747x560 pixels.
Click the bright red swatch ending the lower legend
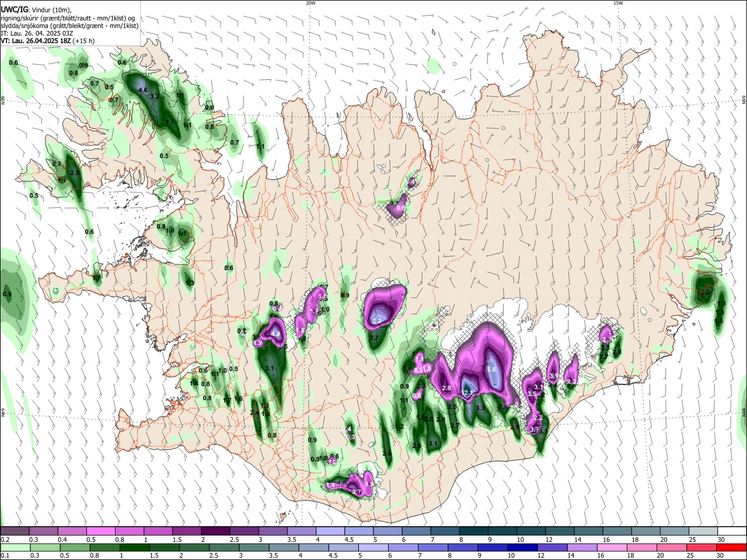coord(731,547)
